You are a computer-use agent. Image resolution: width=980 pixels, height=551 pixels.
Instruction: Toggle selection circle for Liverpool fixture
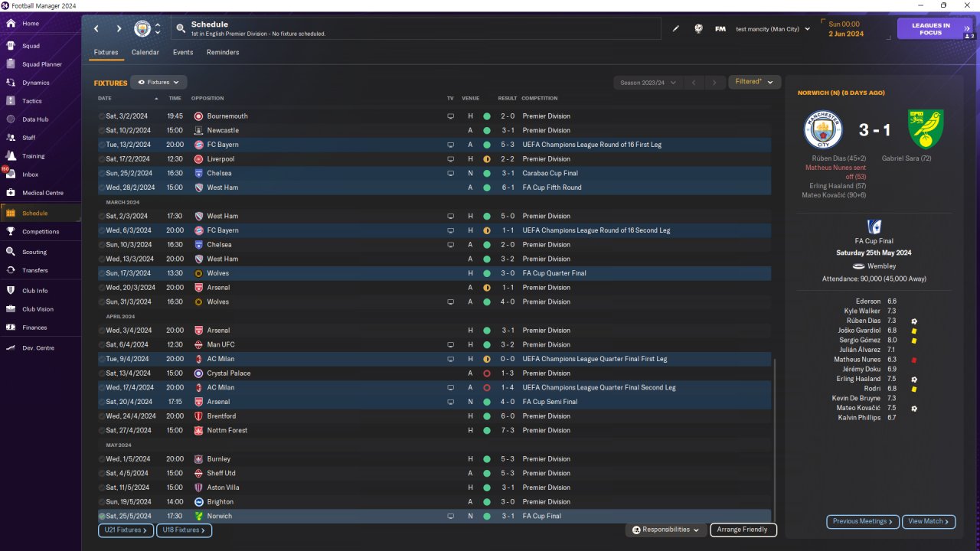click(102, 159)
